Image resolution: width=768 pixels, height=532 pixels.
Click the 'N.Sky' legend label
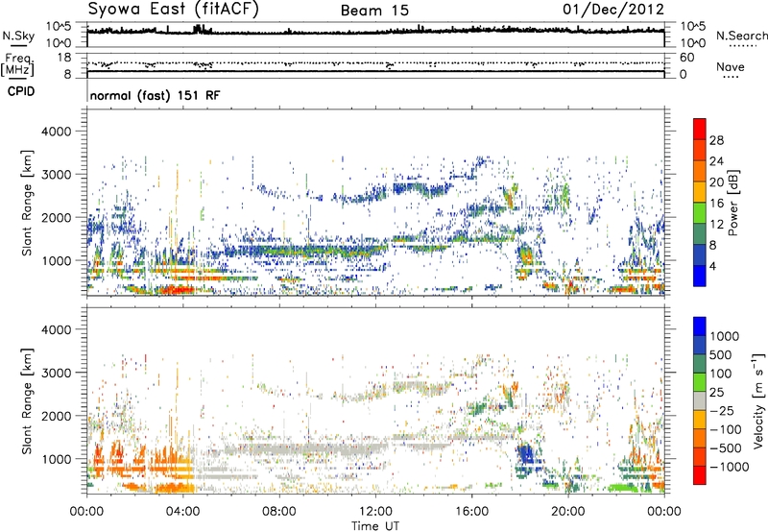pos(18,36)
